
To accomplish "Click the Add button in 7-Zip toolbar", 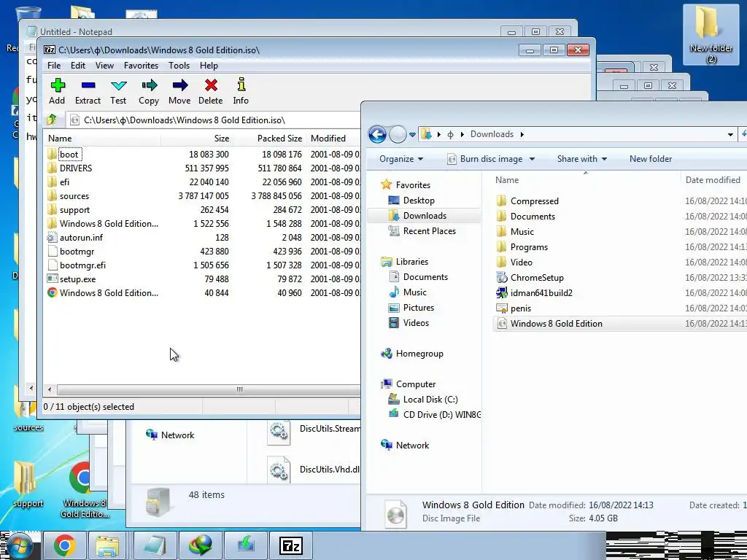I will pyautogui.click(x=57, y=91).
